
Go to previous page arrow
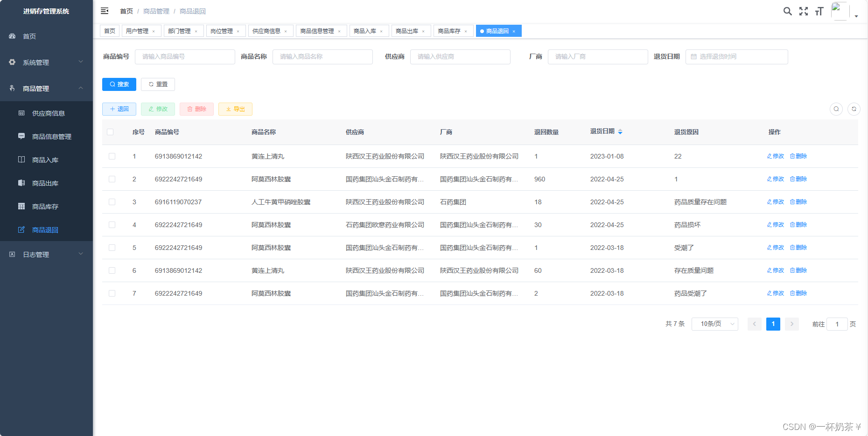point(755,324)
